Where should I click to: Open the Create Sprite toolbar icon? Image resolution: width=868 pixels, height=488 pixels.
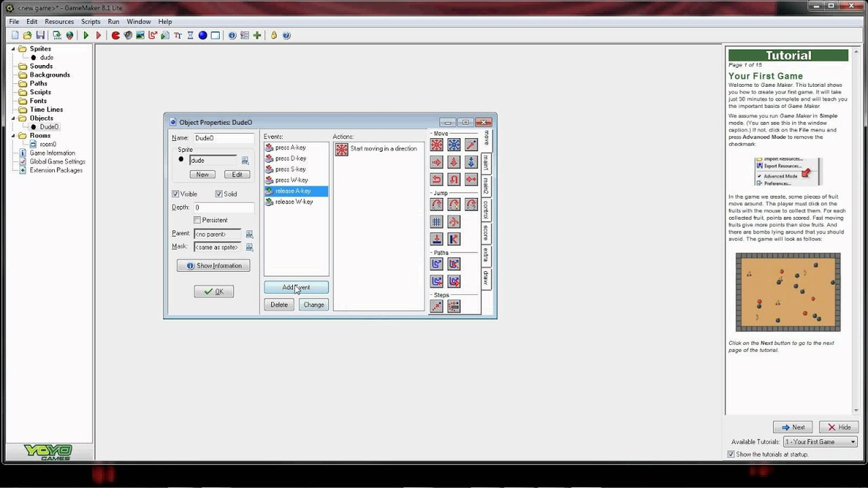pyautogui.click(x=116, y=35)
